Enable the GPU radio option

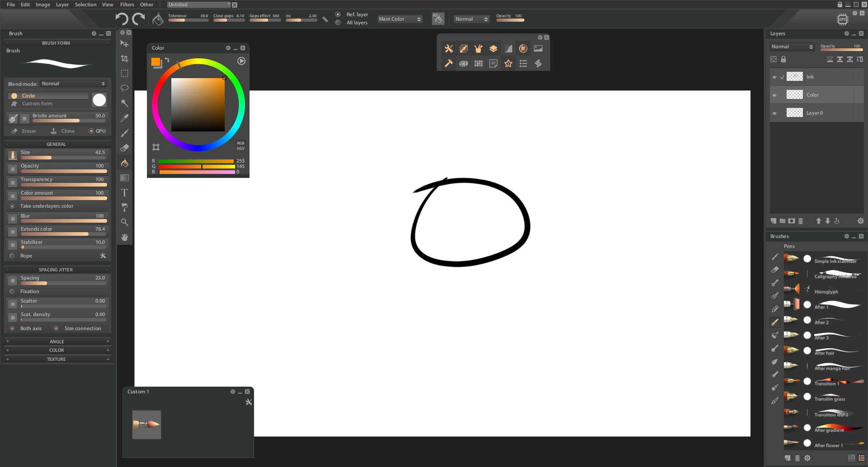[x=91, y=131]
